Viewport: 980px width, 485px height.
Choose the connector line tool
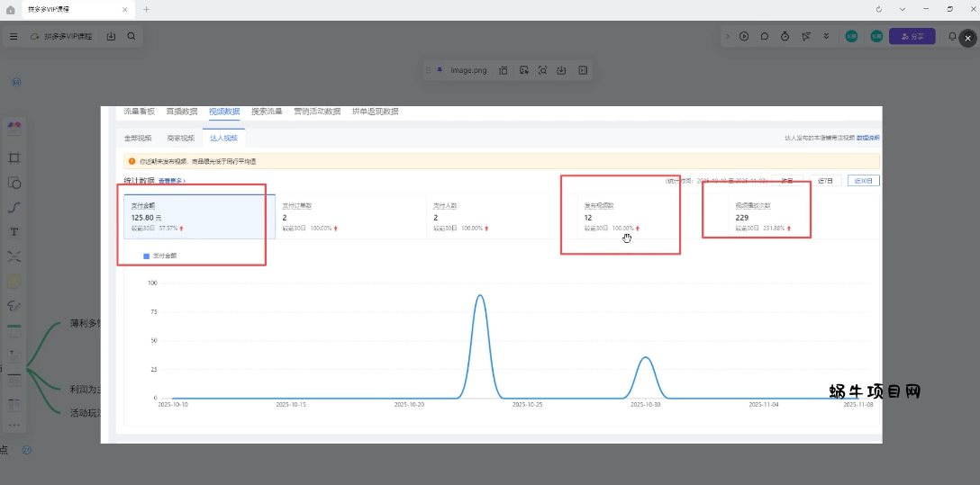click(14, 207)
